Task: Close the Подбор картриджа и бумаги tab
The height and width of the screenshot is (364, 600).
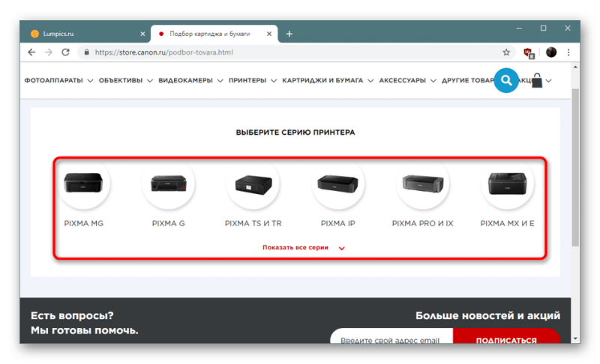Action: [x=269, y=34]
